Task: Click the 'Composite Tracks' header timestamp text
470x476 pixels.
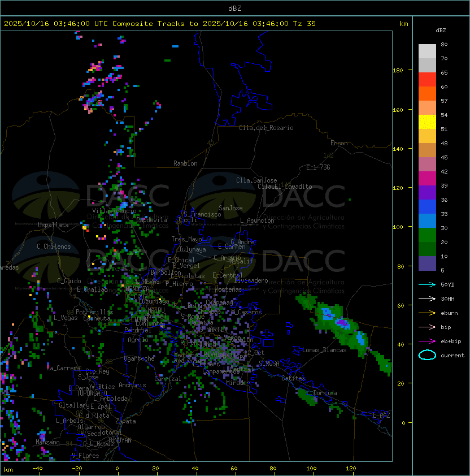Action: (160, 24)
